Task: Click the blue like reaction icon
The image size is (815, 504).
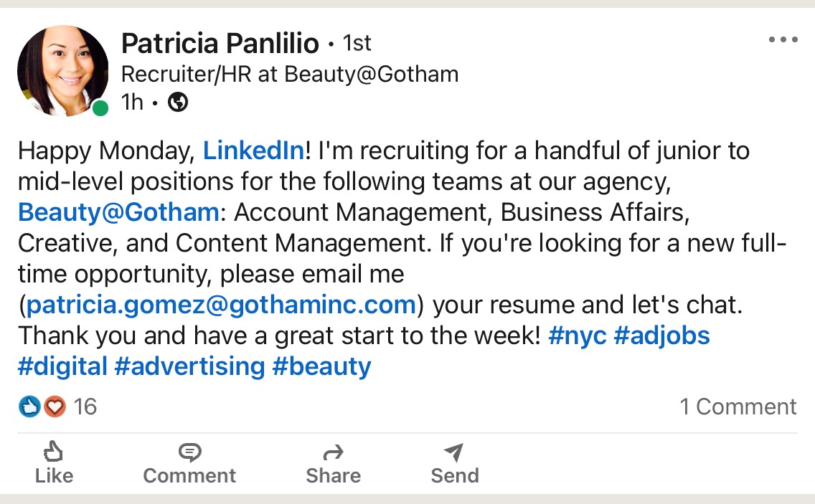Action: tap(29, 406)
